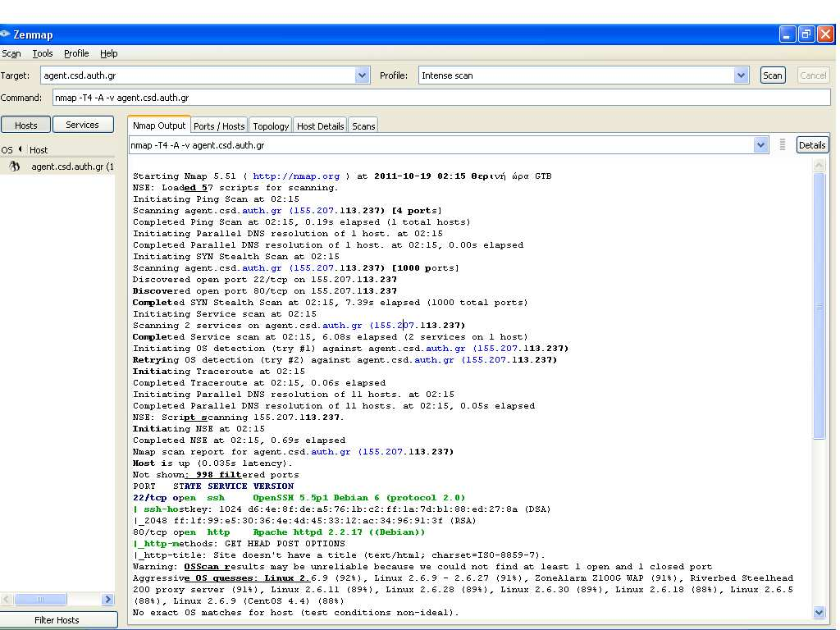Screen dimensions: 840x630
Task: Click the '80/tcp open http' output line
Action: pyautogui.click(x=279, y=532)
